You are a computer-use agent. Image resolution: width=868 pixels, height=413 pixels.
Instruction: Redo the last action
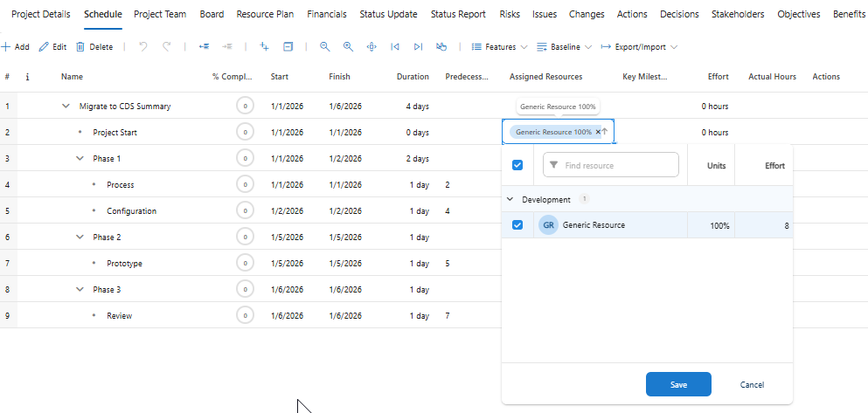pos(167,47)
